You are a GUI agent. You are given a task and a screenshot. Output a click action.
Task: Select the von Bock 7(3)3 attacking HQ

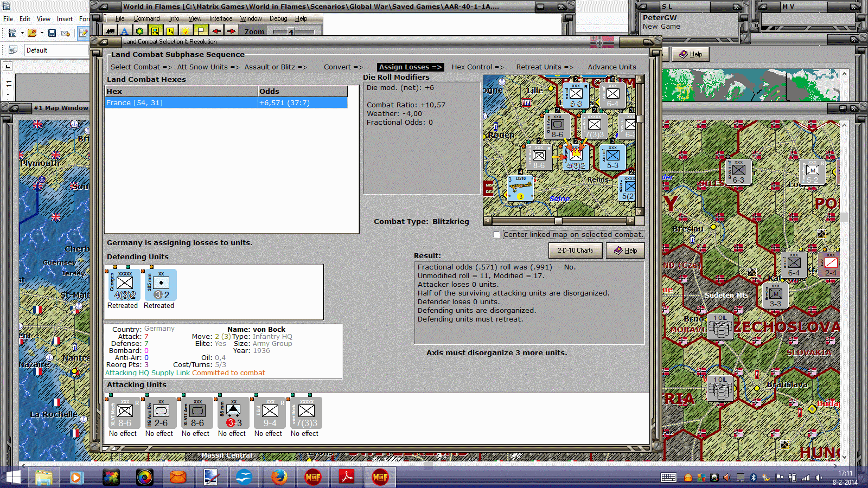[x=306, y=413]
